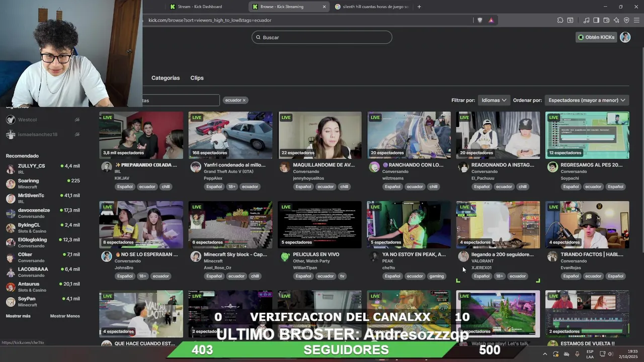Screen dimensions: 644x362
Task: Close the Browse - Kick Streaming tab
Action: 324,7
